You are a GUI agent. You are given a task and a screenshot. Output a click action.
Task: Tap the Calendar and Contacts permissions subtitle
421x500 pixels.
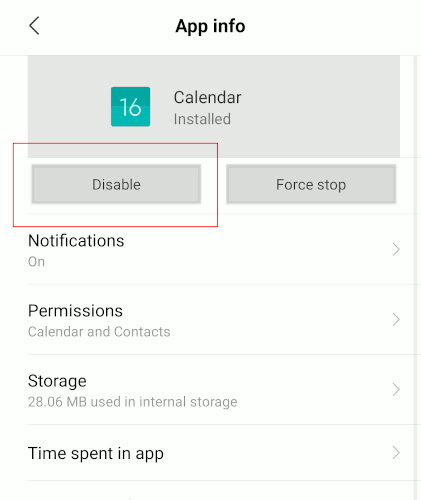click(99, 332)
